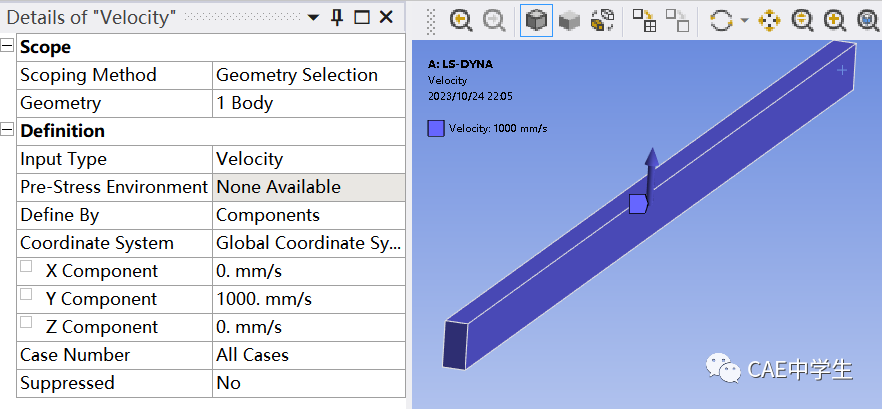Activate the Pan view tool
Image resolution: width=882 pixels, height=409 pixels.
click(769, 21)
